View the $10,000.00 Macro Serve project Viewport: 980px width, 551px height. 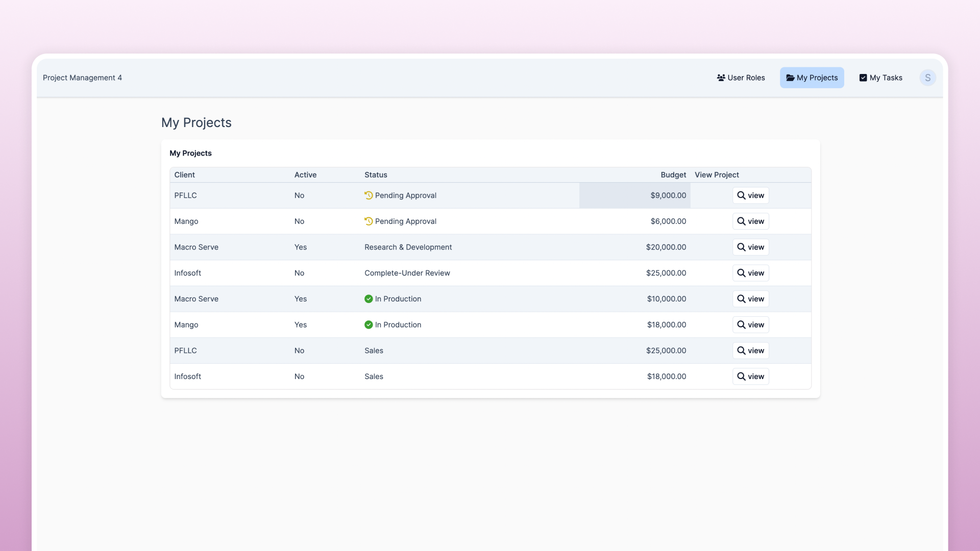coord(750,299)
